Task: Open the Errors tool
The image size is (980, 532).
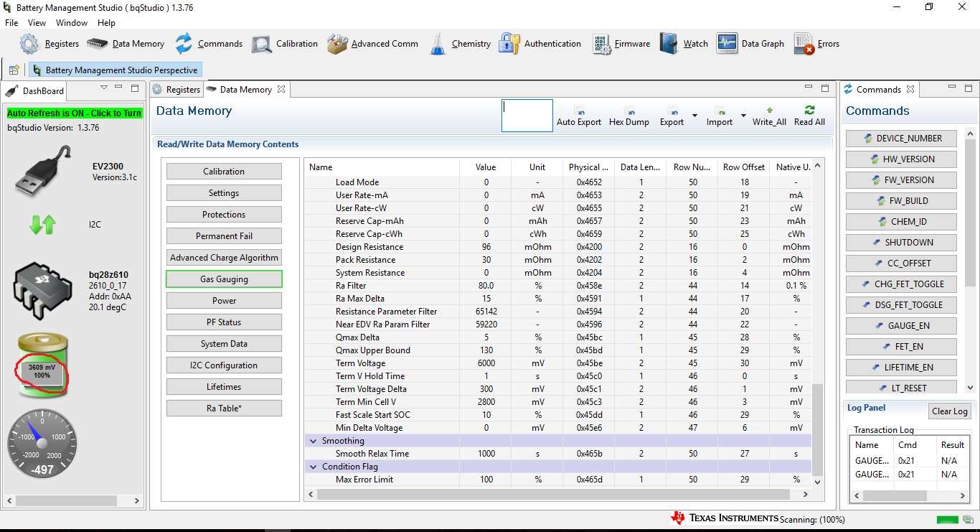Action: [x=816, y=44]
